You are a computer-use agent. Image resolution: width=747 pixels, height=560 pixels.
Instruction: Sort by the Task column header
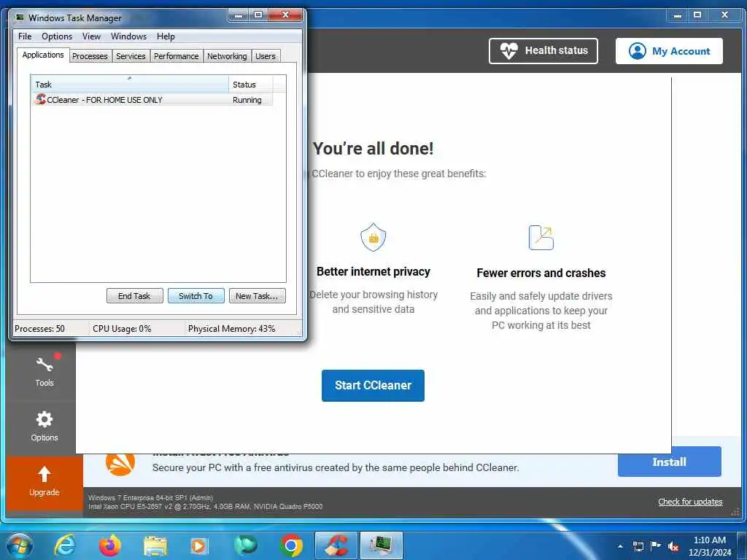pos(130,85)
